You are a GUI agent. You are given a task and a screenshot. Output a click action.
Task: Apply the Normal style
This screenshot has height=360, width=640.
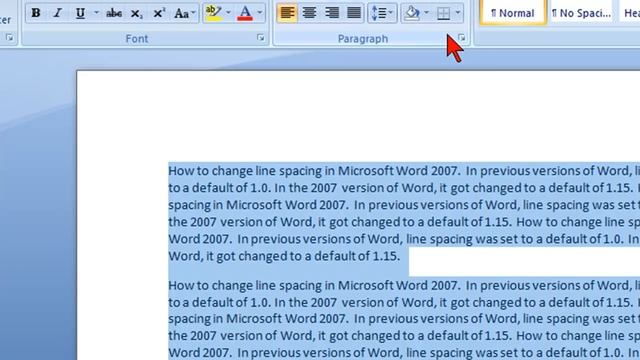click(x=513, y=12)
